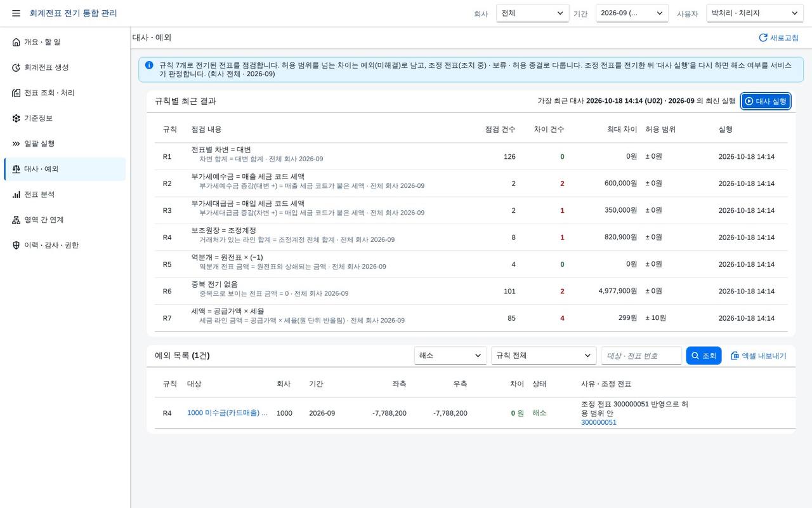Click the 820,900원 max difference value
The height and width of the screenshot is (508, 812).
coord(621,237)
